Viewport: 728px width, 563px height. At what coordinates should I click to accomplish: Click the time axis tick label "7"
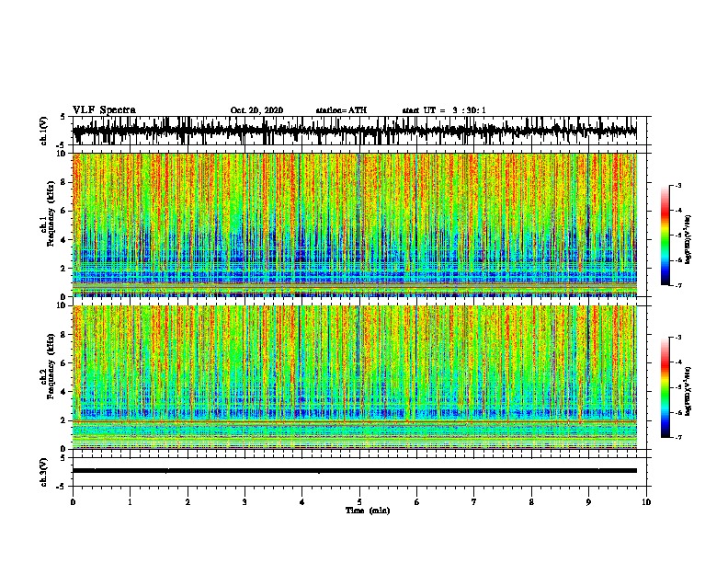point(474,501)
